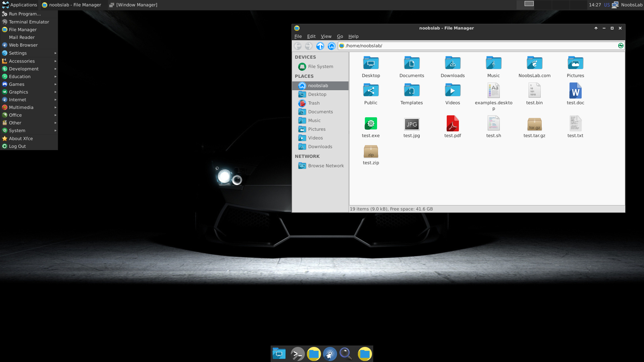Open About Xfce from the menu

29,138
